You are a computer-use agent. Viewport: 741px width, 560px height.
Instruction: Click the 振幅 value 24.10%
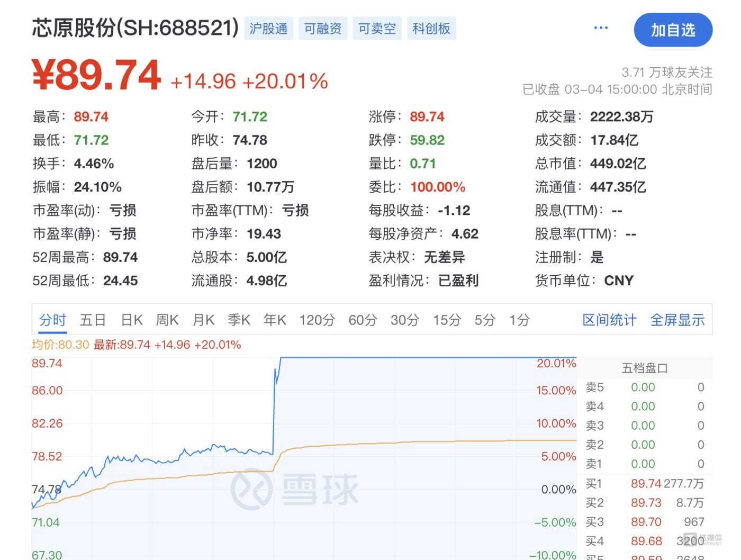[98, 187]
